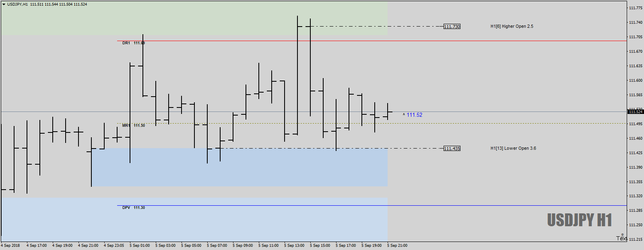Click the 111.425 price axis label
The image size is (644, 250).
[636, 153]
